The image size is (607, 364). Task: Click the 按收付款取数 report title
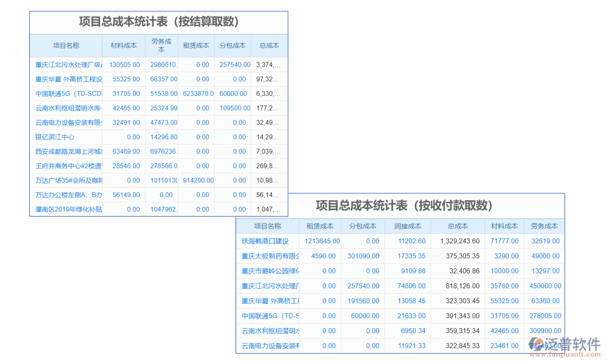click(404, 206)
